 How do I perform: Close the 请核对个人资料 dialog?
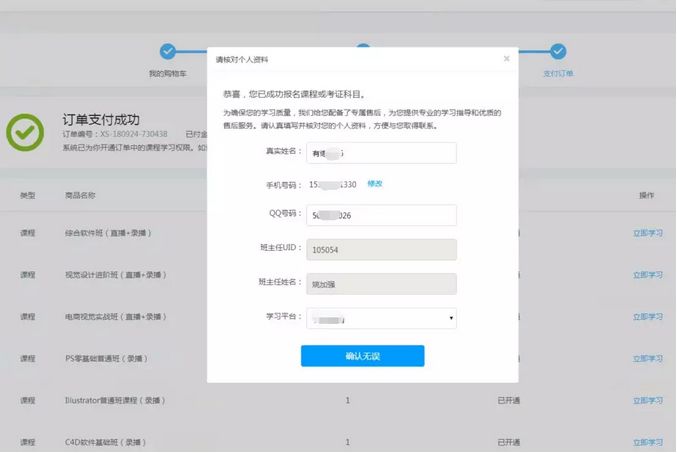point(506,59)
